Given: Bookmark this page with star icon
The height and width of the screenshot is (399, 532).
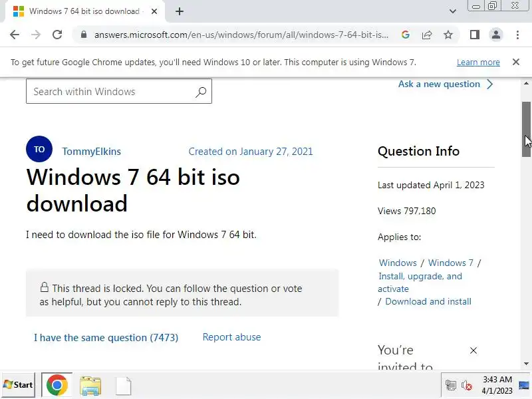Looking at the screenshot, I should coord(448,35).
